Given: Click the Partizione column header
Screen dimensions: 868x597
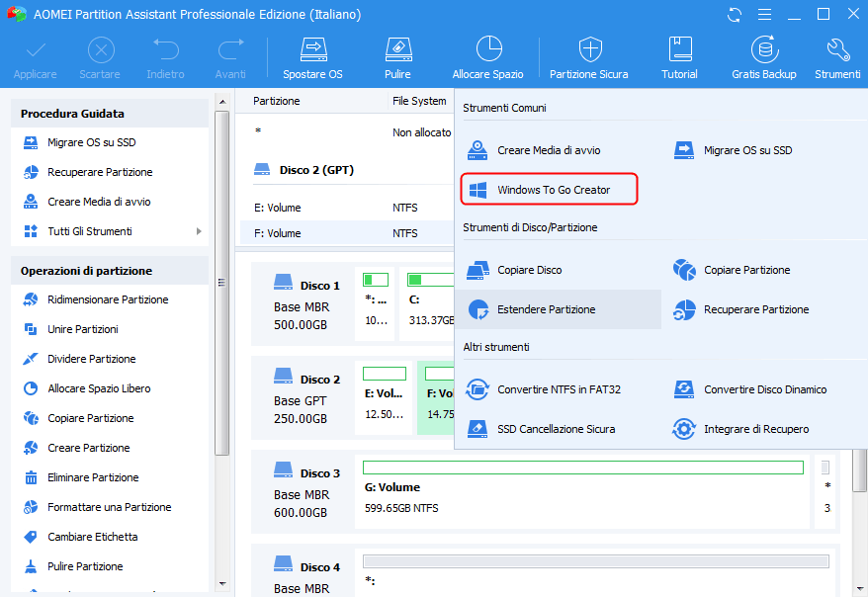Looking at the screenshot, I should (277, 101).
